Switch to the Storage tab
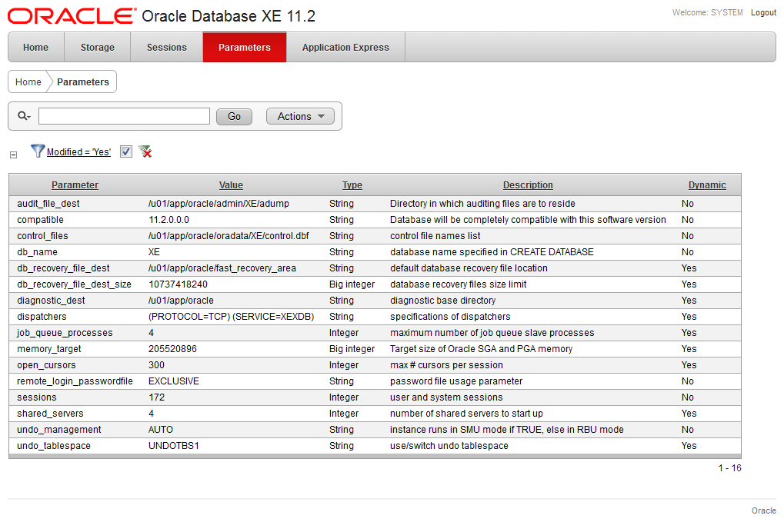This screenshot has height=532, width=784. click(x=98, y=48)
